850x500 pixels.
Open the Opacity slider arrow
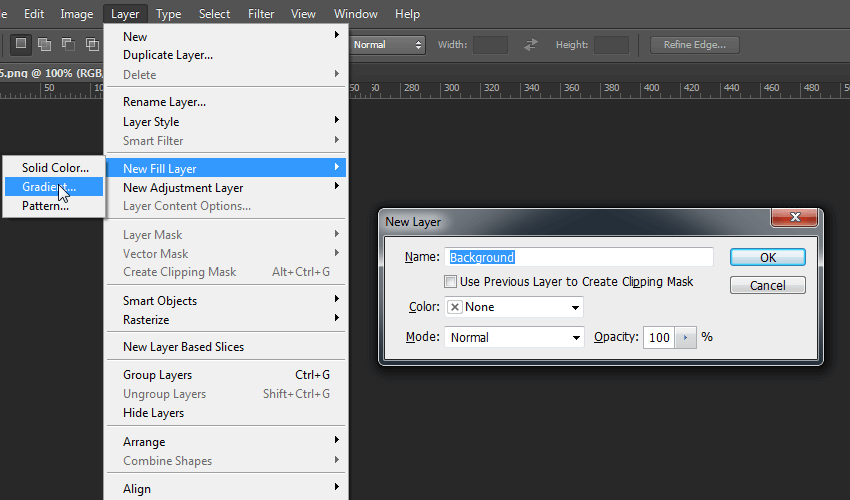[x=685, y=338]
